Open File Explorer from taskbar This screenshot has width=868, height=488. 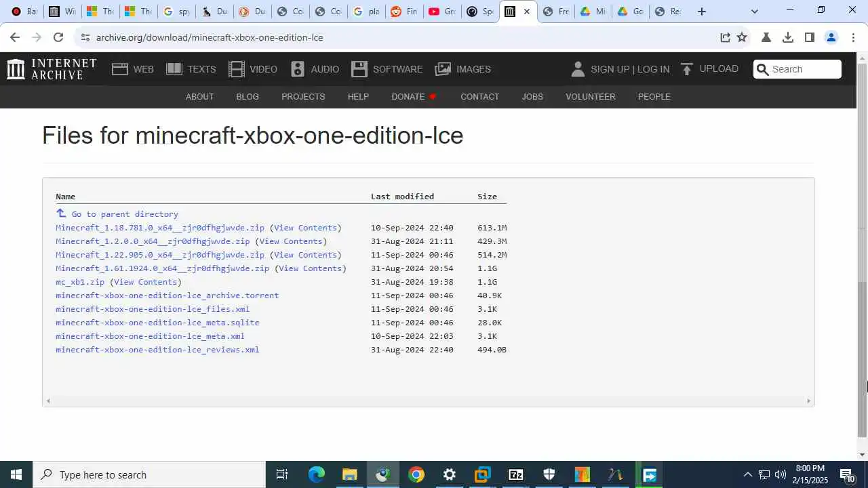pos(349,474)
